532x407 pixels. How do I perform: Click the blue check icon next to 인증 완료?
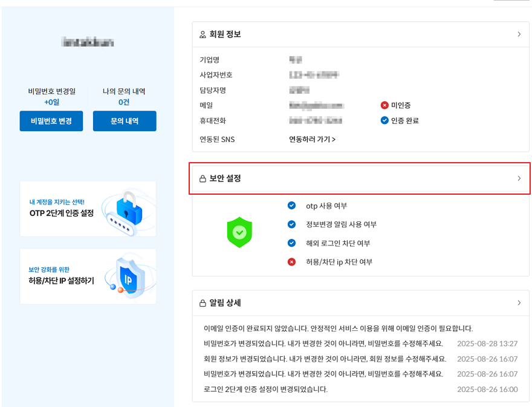click(x=384, y=120)
